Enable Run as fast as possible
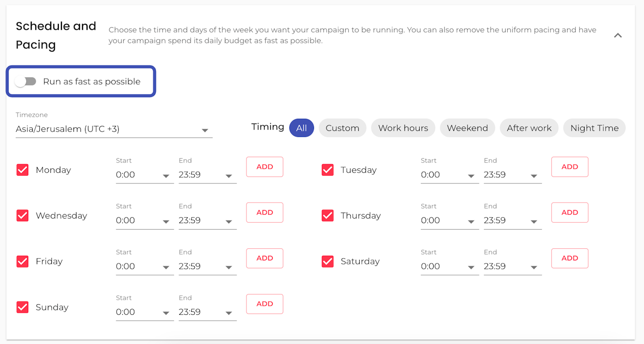This screenshot has height=344, width=644. pos(26,82)
